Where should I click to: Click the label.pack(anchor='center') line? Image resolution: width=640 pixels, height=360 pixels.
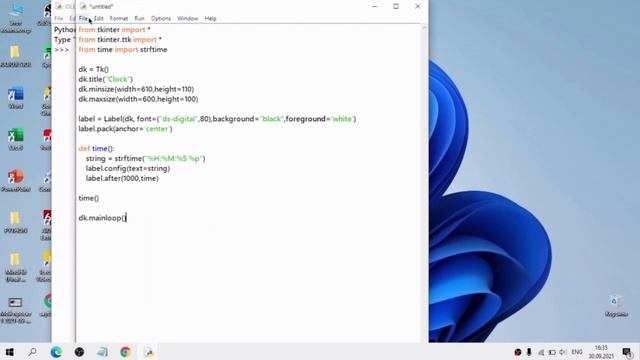(125, 129)
